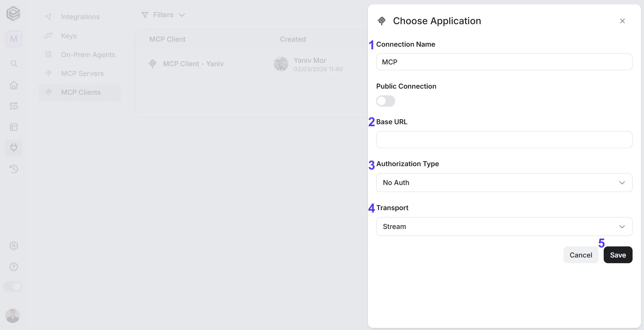Viewport: 644px width, 330px height.
Task: Open the M workspace avatar
Action: coord(14,39)
